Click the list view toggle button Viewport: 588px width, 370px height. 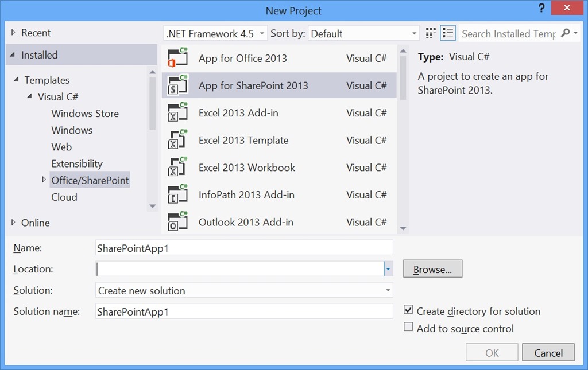(448, 33)
